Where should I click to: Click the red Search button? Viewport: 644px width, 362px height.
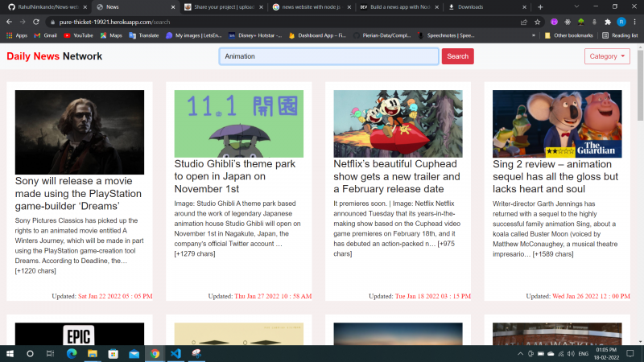point(457,56)
